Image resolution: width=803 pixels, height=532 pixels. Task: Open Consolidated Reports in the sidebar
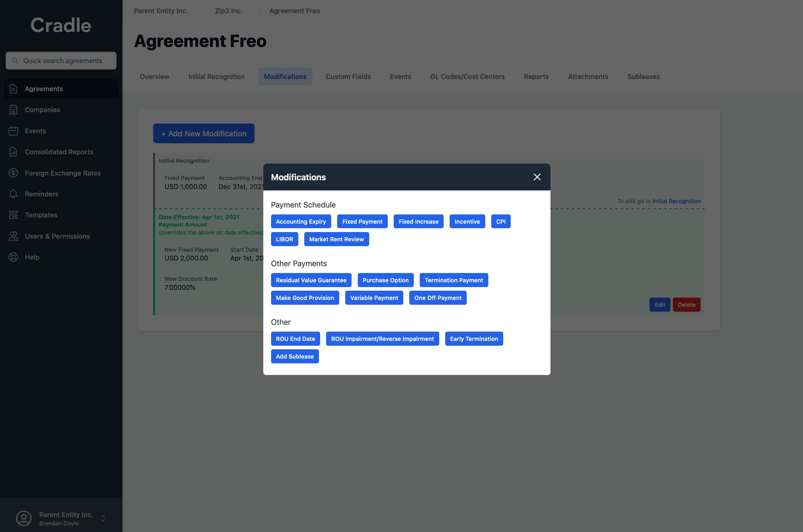tap(61, 152)
